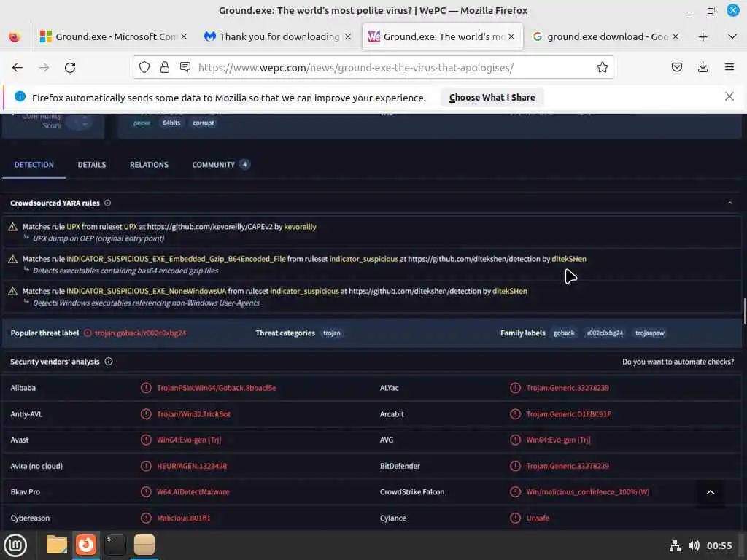Viewport: 747px width, 560px height.
Task: Click Bkav Pro W64.AIDetectMalware result
Action: tap(193, 492)
